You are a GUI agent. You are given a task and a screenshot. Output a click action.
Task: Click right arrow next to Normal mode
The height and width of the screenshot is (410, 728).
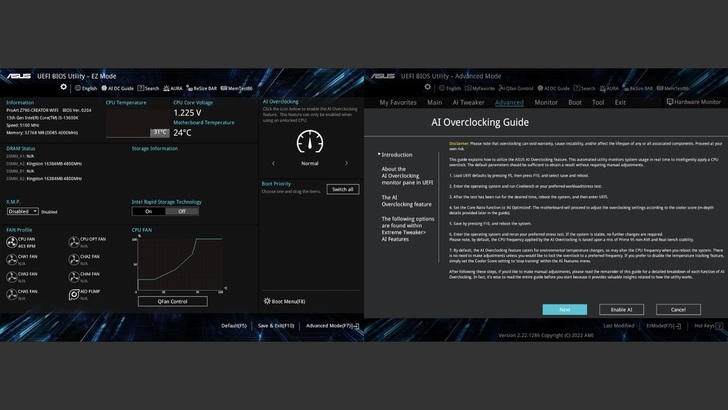pyautogui.click(x=346, y=163)
